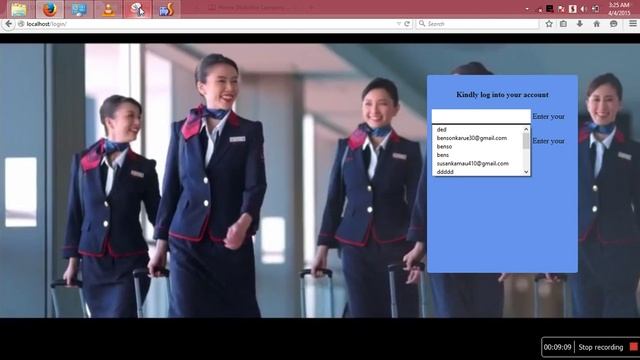Open the Action Center flag tray icon
This screenshot has width=640, height=360.
tap(561, 9)
